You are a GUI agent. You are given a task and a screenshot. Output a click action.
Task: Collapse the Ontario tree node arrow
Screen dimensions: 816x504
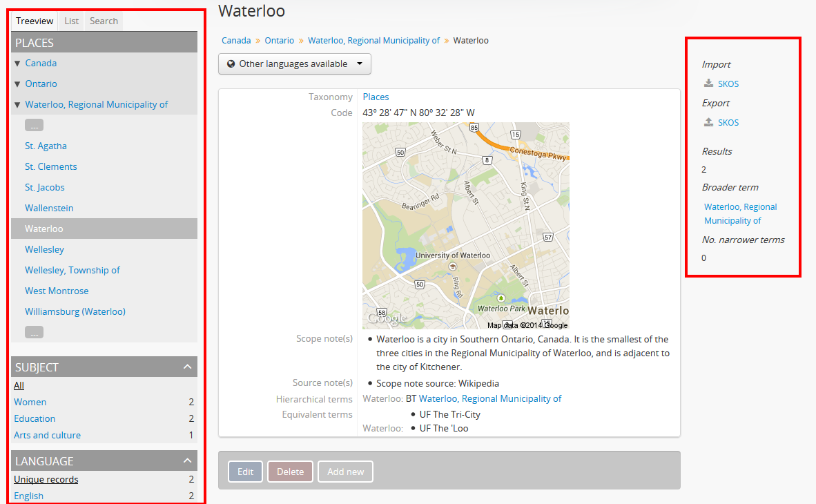17,84
